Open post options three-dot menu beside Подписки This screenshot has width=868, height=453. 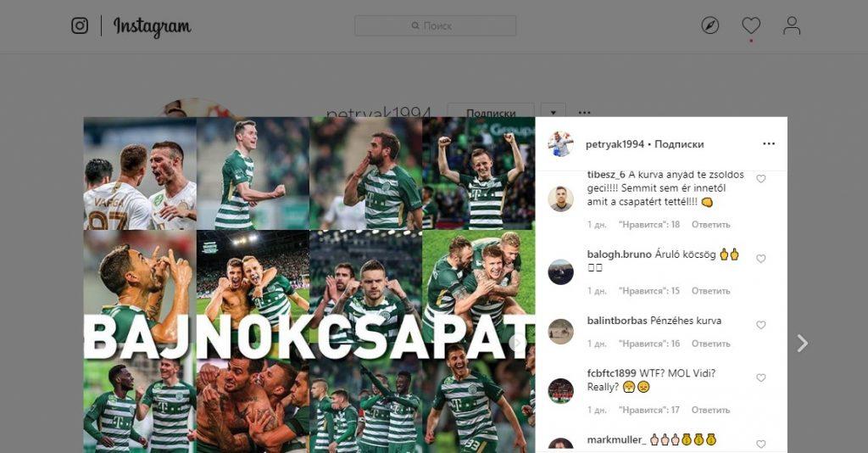click(769, 144)
